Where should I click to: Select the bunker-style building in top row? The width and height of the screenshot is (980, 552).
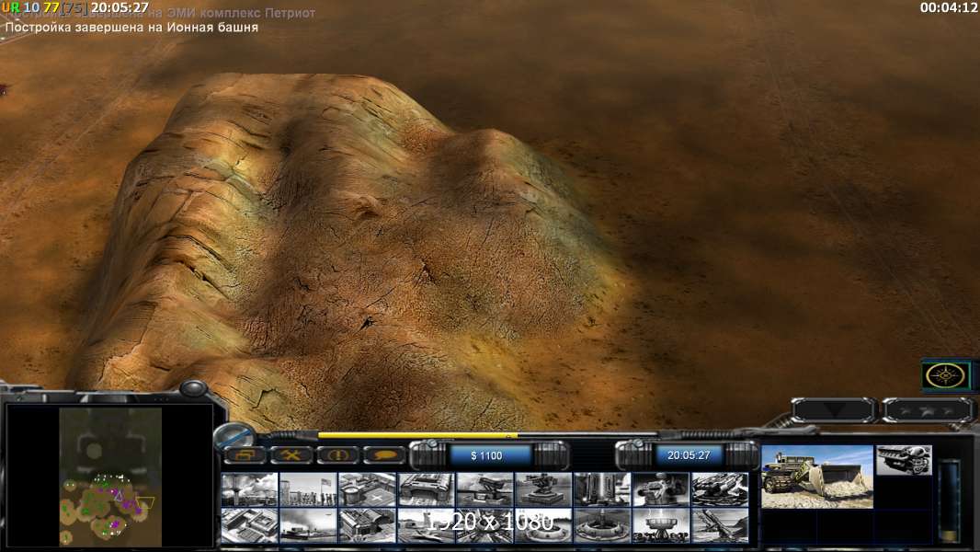pyautogui.click(x=426, y=489)
